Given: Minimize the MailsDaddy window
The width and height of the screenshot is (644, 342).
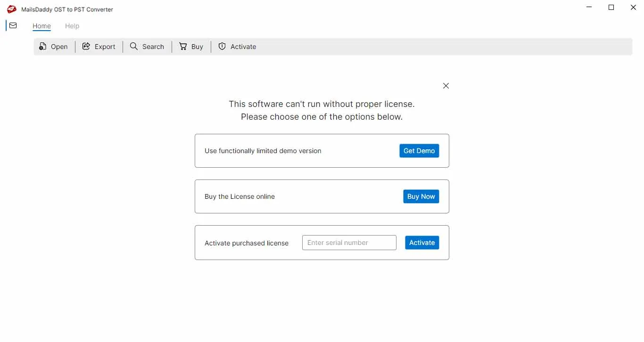Looking at the screenshot, I should point(589,8).
